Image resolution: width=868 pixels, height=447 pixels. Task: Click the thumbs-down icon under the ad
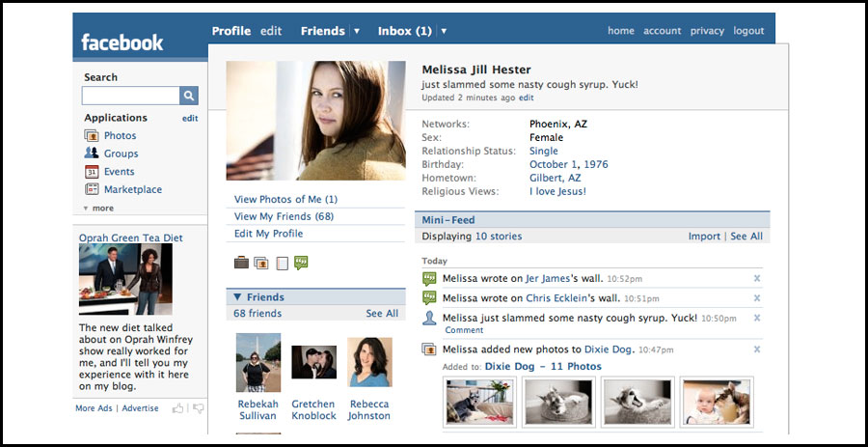198,408
